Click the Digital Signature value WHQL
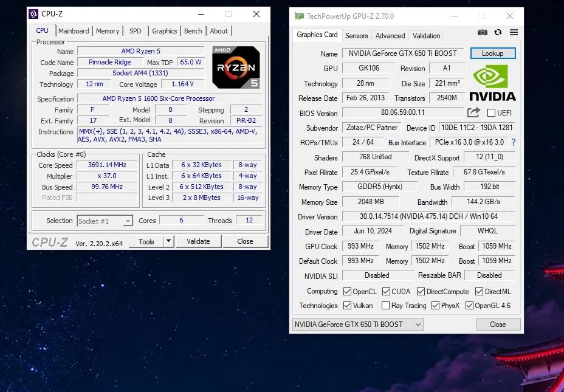This screenshot has width=564, height=392. tap(487, 231)
